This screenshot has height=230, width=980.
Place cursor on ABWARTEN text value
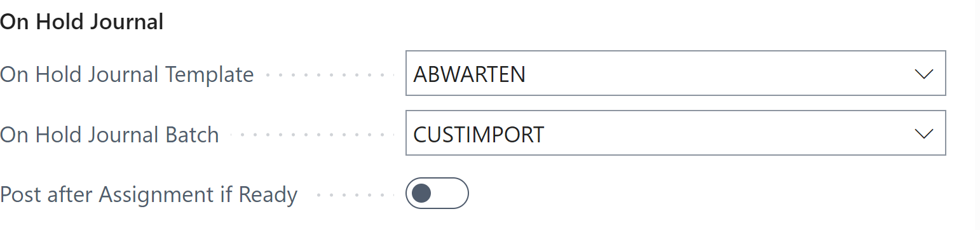click(469, 74)
